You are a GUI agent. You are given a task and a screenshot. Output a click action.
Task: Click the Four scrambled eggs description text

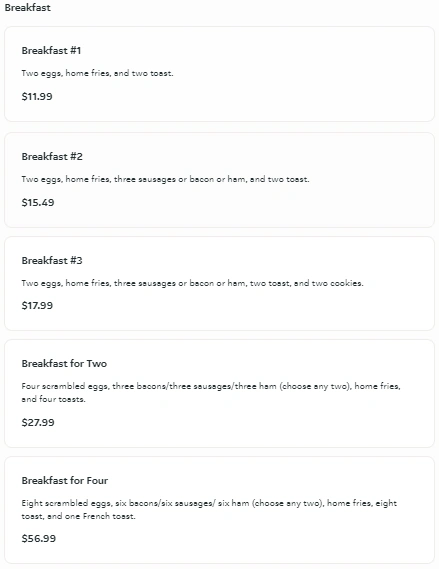pos(211,393)
